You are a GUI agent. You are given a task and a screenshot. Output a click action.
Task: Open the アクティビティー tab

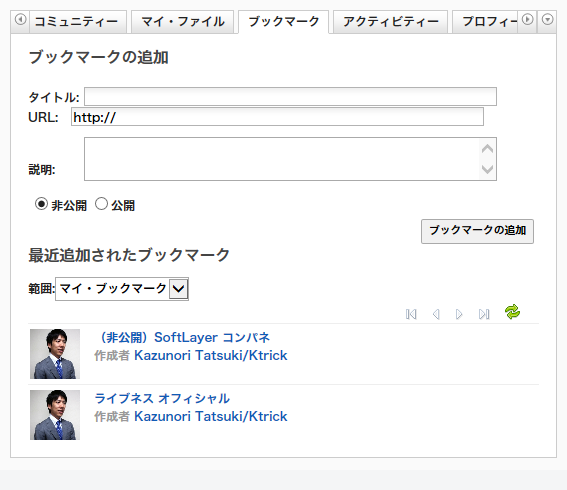click(391, 22)
